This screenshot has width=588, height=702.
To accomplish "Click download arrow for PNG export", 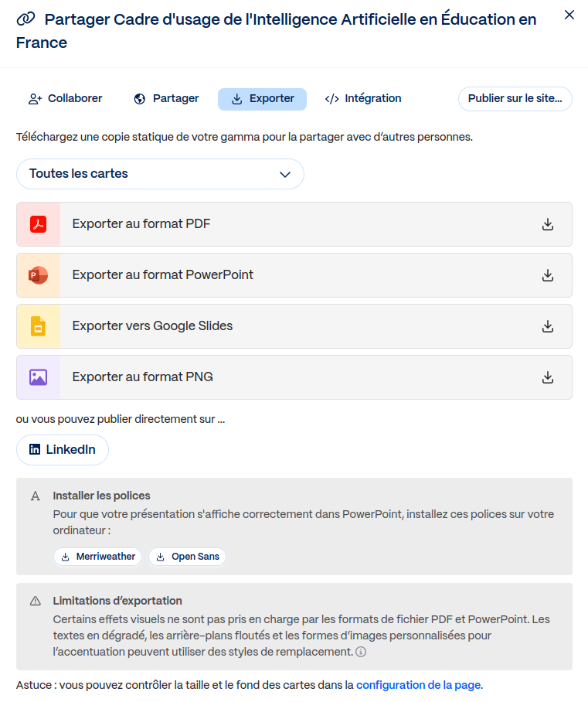I will click(548, 377).
